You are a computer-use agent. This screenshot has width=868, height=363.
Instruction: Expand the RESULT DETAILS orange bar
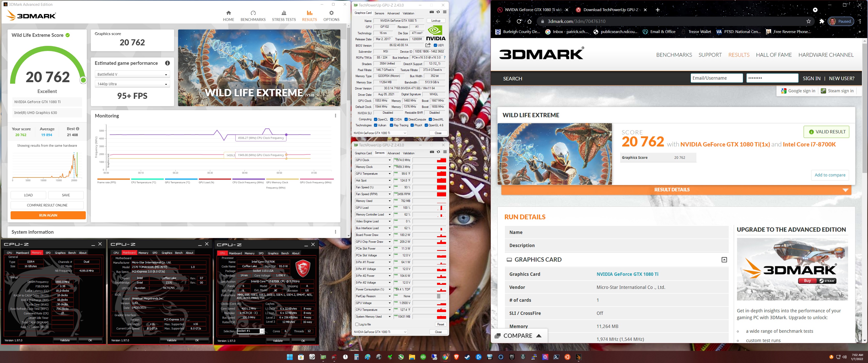click(676, 190)
